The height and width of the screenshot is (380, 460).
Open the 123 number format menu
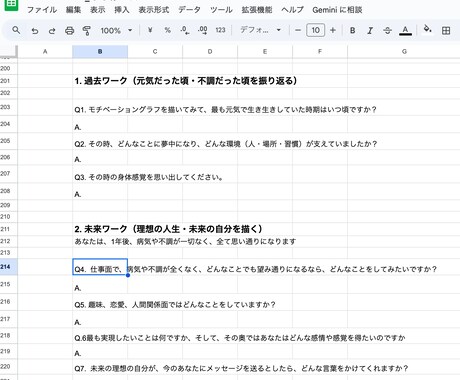(220, 30)
